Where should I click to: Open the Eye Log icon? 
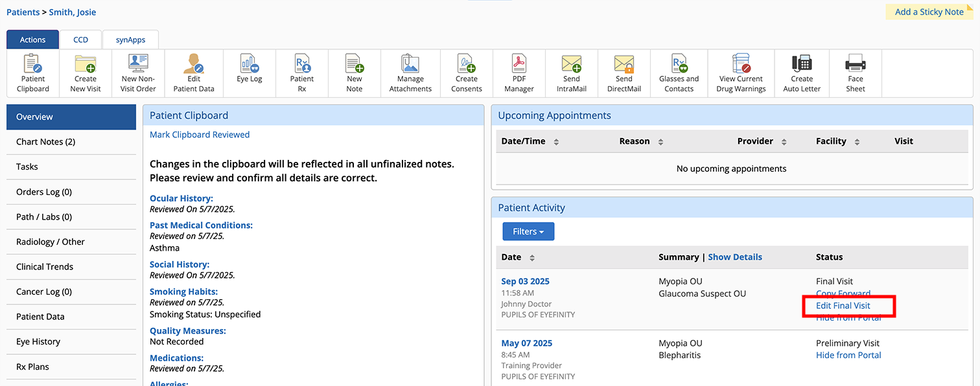click(249, 65)
